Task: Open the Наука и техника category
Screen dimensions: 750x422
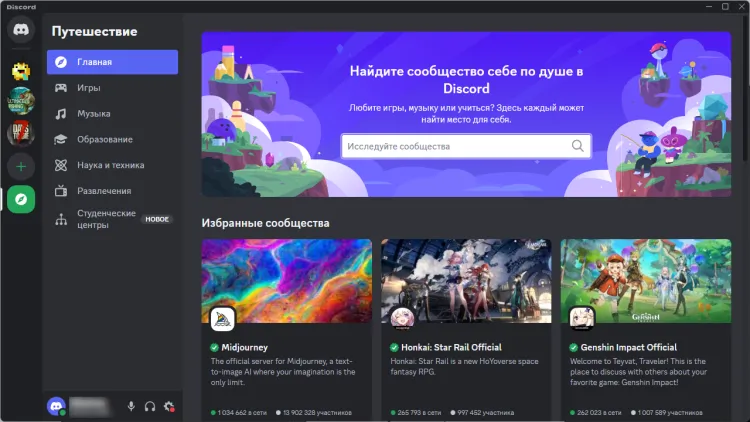Action: tap(112, 165)
